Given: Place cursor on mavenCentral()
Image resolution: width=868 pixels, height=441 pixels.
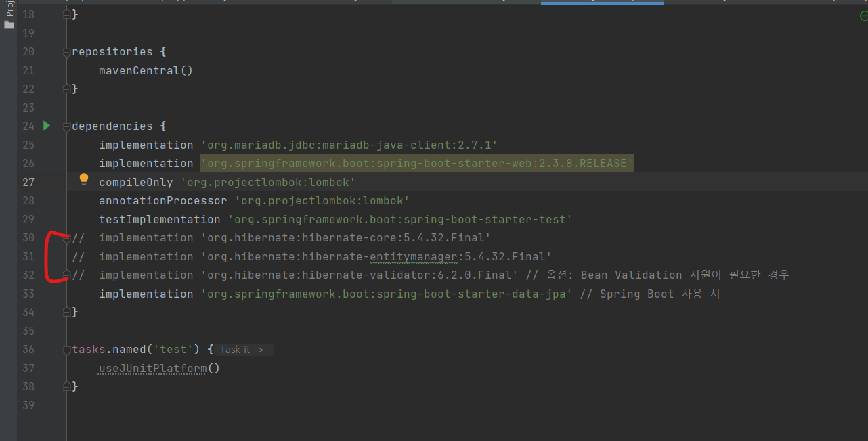Looking at the screenshot, I should click(146, 70).
